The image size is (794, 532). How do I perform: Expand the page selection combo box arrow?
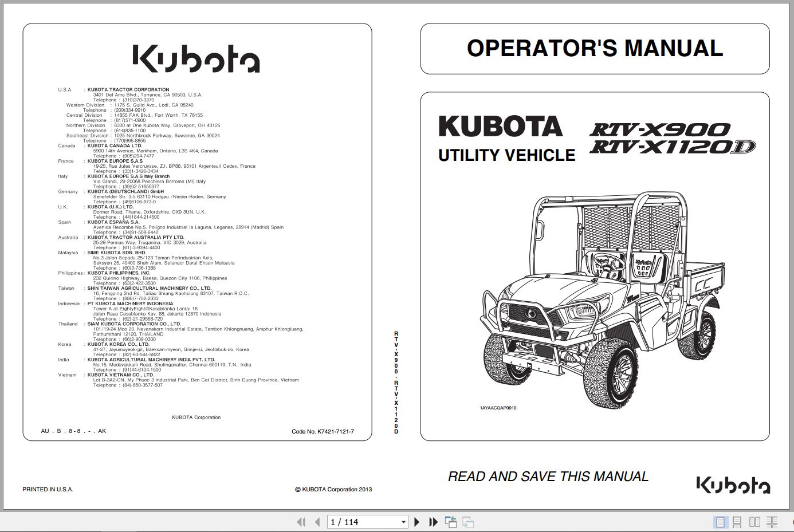click(403, 522)
